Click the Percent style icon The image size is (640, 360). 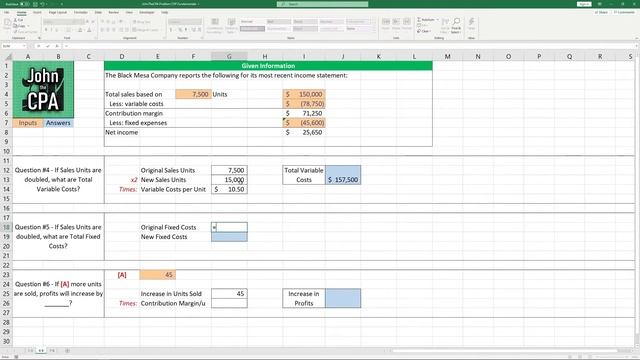point(180,30)
